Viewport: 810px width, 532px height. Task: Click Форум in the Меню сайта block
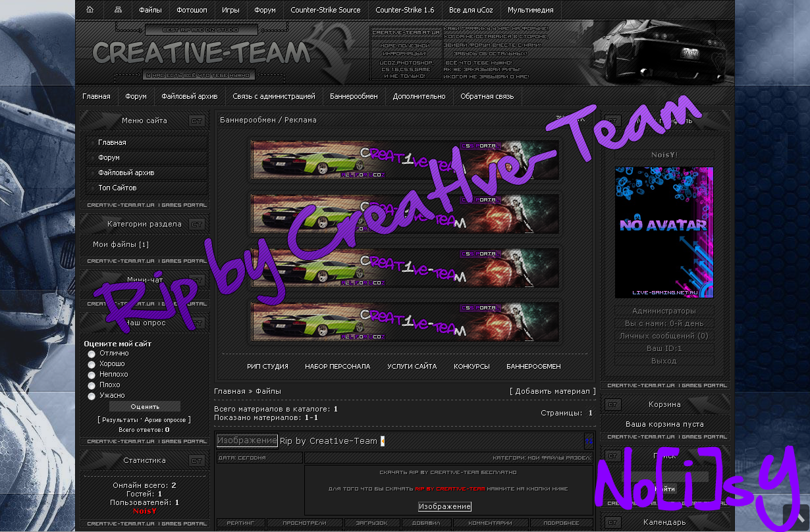109,157
